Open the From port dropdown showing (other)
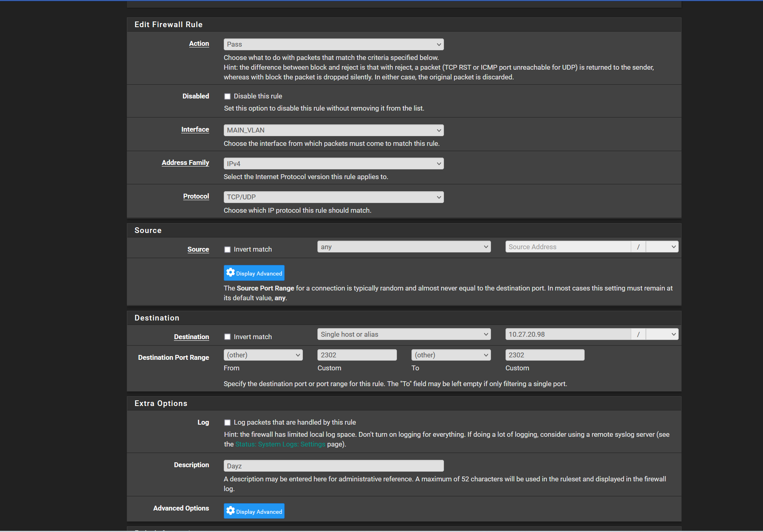The height and width of the screenshot is (532, 763). pyautogui.click(x=263, y=355)
